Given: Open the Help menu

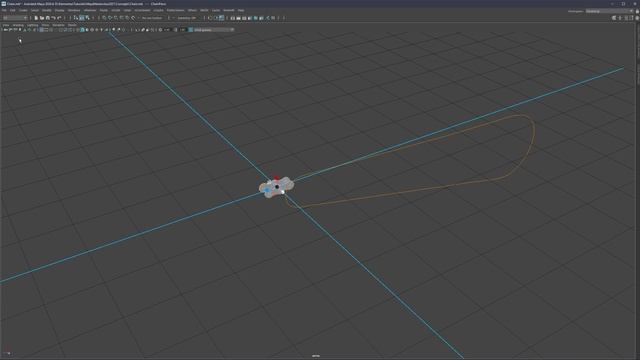Looking at the screenshot, I should click(241, 10).
